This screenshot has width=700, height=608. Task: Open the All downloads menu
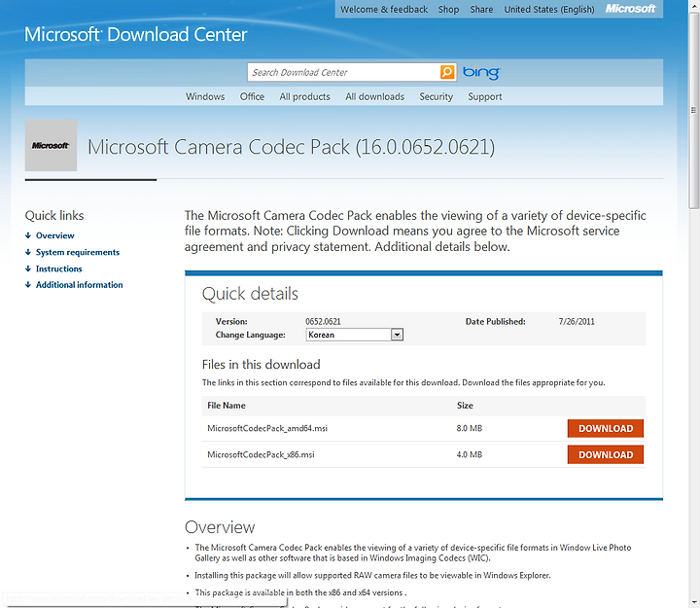tap(375, 96)
